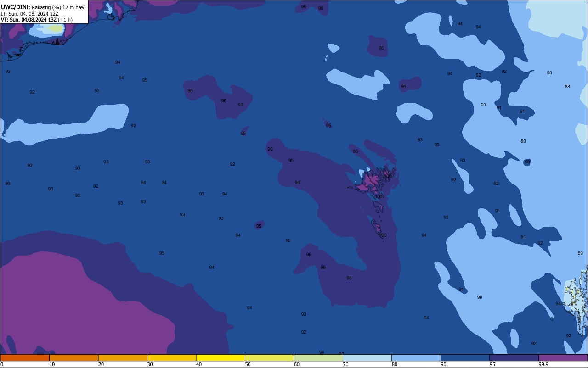Click the legend tick label 30
Viewport: 588px width, 368px height.
(x=150, y=364)
